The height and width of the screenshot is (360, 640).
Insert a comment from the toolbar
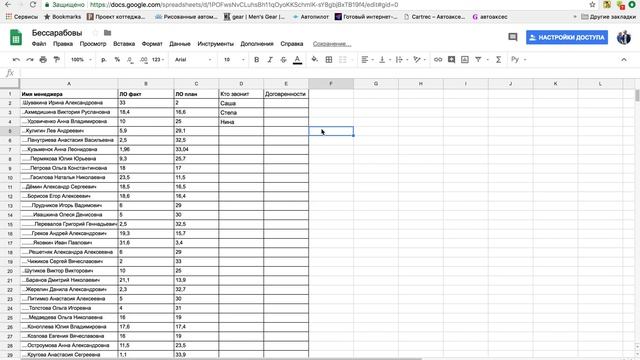[451, 60]
